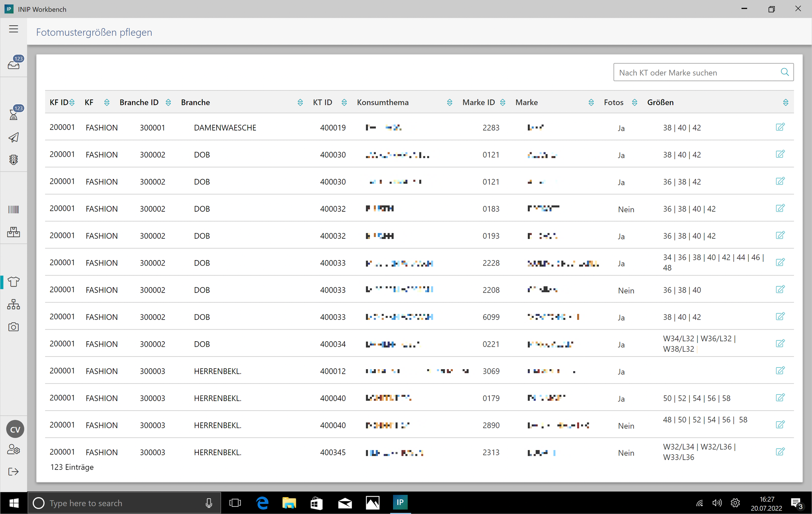Viewport: 812px width, 514px height.
Task: Open the hamburger navigation menu
Action: 14,29
